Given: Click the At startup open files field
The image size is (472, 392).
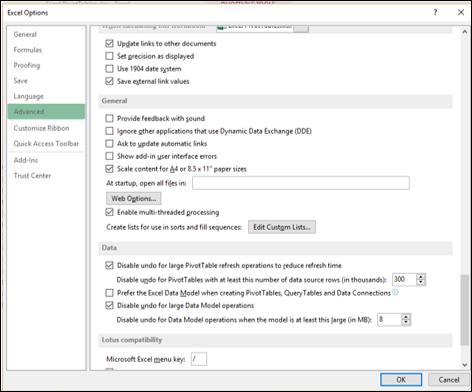Looking at the screenshot, I should tap(301, 183).
